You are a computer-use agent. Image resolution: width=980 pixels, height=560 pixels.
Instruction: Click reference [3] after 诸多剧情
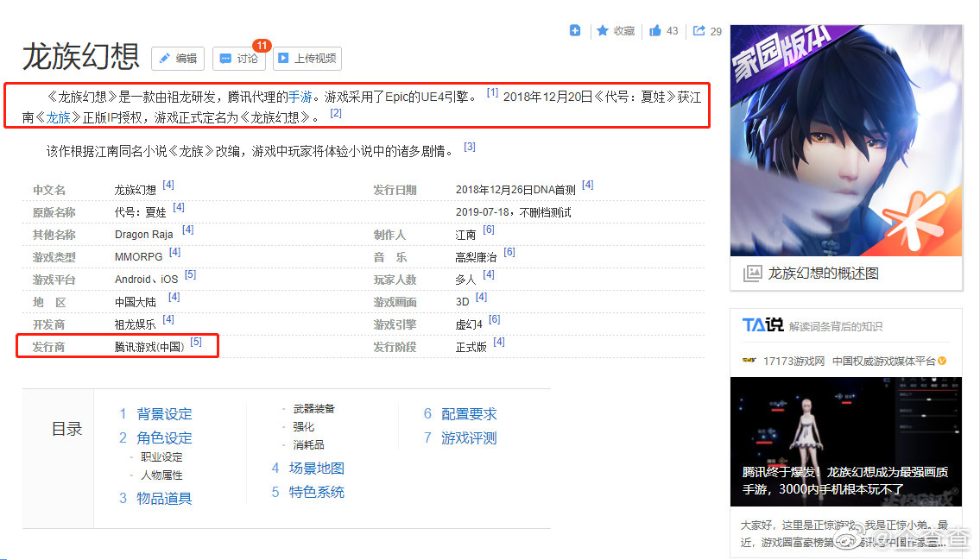[470, 147]
